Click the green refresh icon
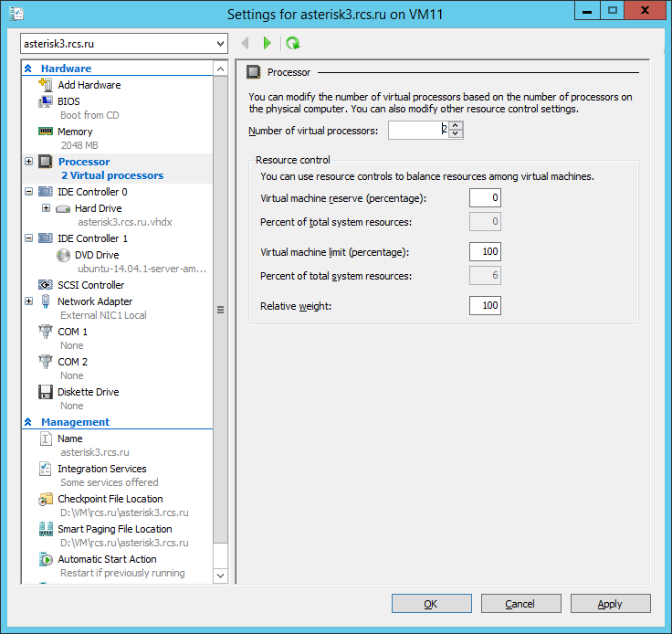This screenshot has width=672, height=634. click(293, 43)
